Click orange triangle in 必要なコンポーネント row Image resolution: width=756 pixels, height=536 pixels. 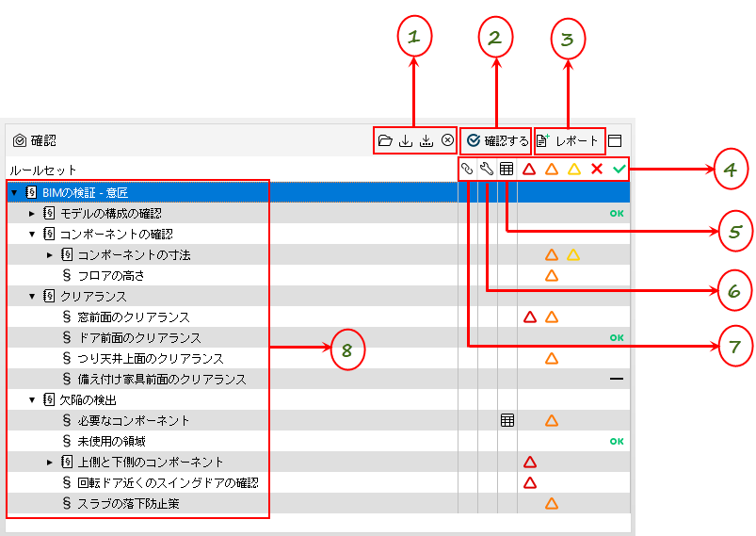coord(552,421)
